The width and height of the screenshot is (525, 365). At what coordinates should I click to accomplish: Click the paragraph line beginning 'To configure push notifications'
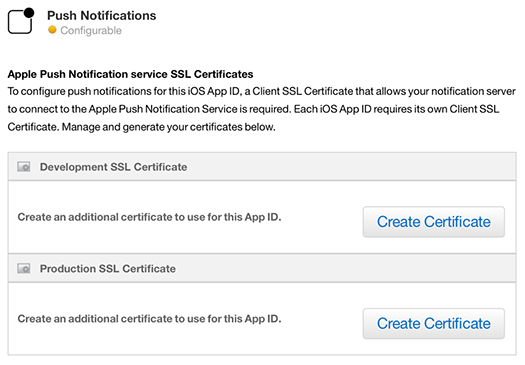click(x=261, y=91)
